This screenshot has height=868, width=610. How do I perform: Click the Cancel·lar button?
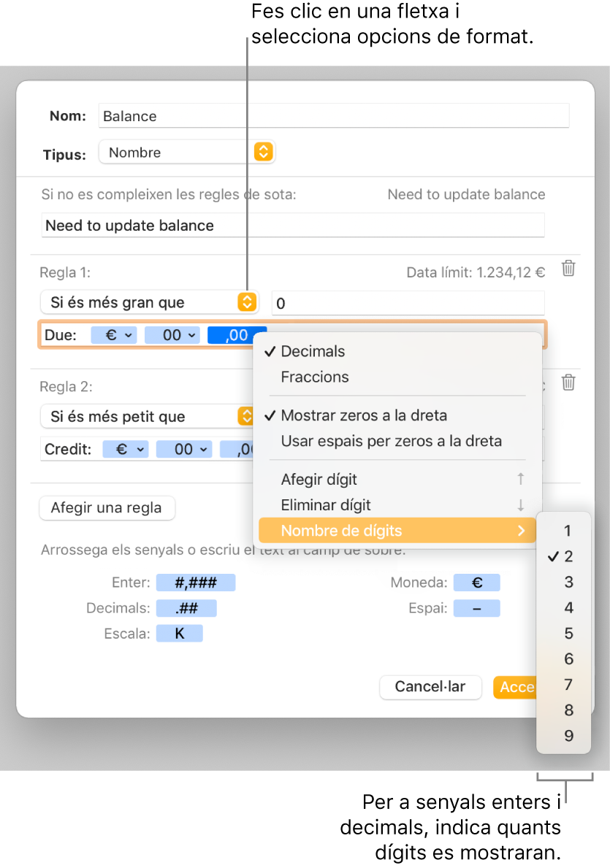point(430,687)
